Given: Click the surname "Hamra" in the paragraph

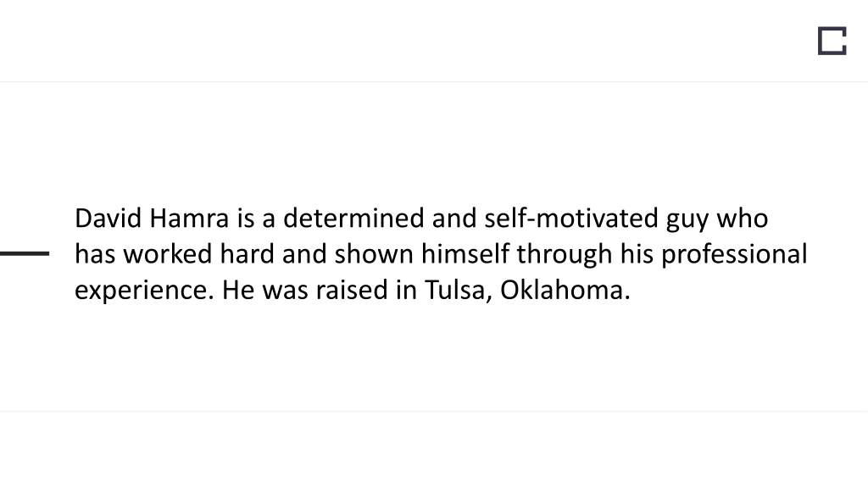Looking at the screenshot, I should [189, 218].
